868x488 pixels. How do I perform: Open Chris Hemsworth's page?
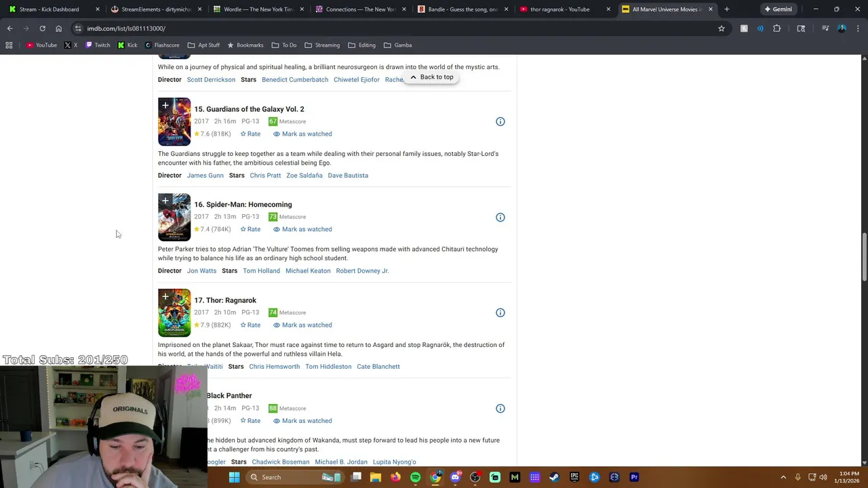tap(274, 367)
